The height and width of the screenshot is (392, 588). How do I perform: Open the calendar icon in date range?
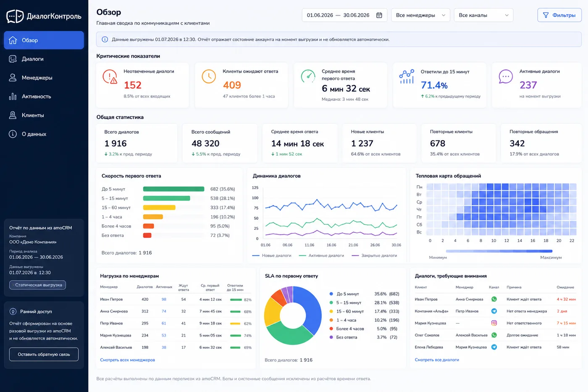379,15
